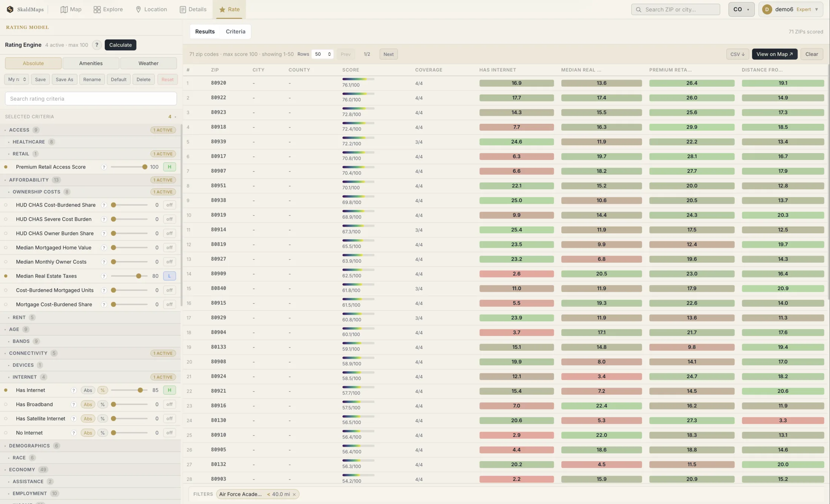The width and height of the screenshot is (830, 504).
Task: Remove the Air Force Academy distance filter
Action: click(x=294, y=495)
